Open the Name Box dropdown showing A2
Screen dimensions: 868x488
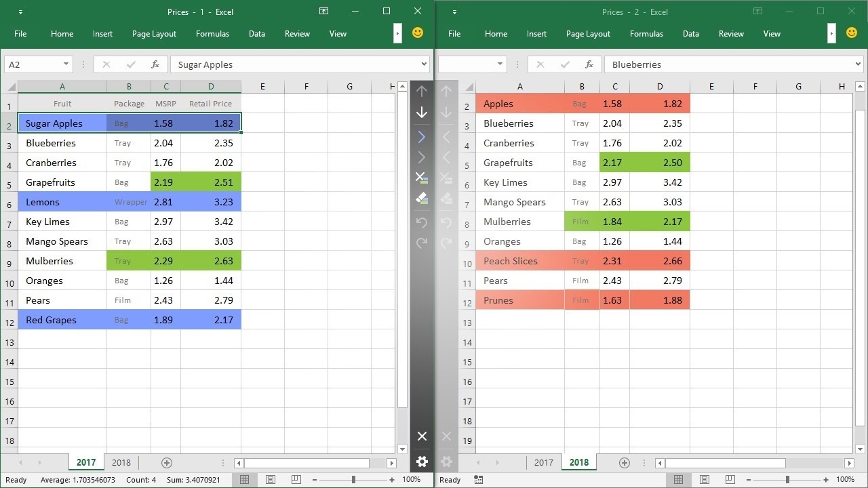[x=64, y=64]
